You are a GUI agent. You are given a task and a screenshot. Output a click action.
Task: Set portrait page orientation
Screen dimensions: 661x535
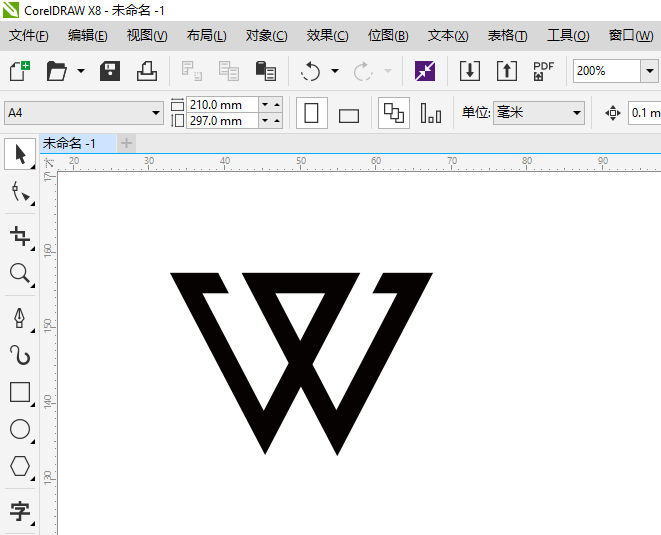tap(312, 113)
